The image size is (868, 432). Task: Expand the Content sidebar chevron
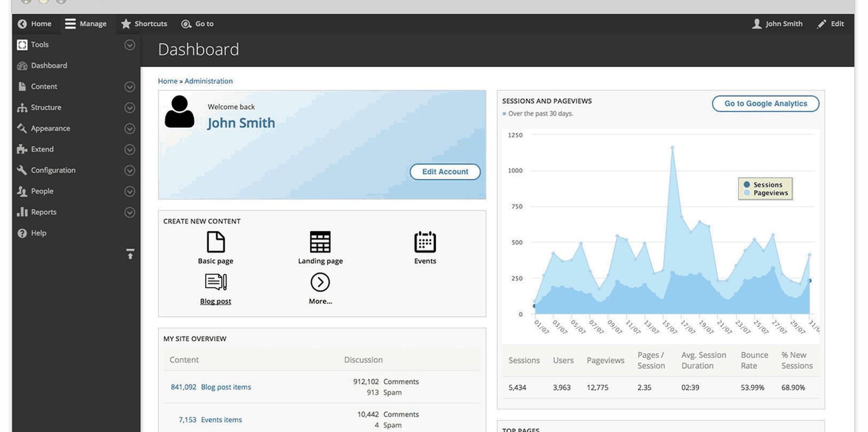click(x=130, y=86)
